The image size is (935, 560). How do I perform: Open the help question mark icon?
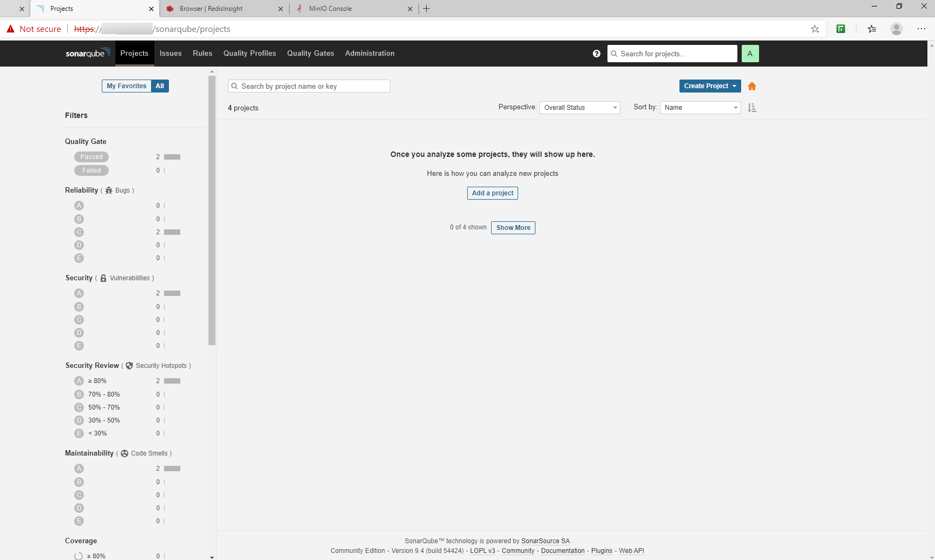coord(597,54)
